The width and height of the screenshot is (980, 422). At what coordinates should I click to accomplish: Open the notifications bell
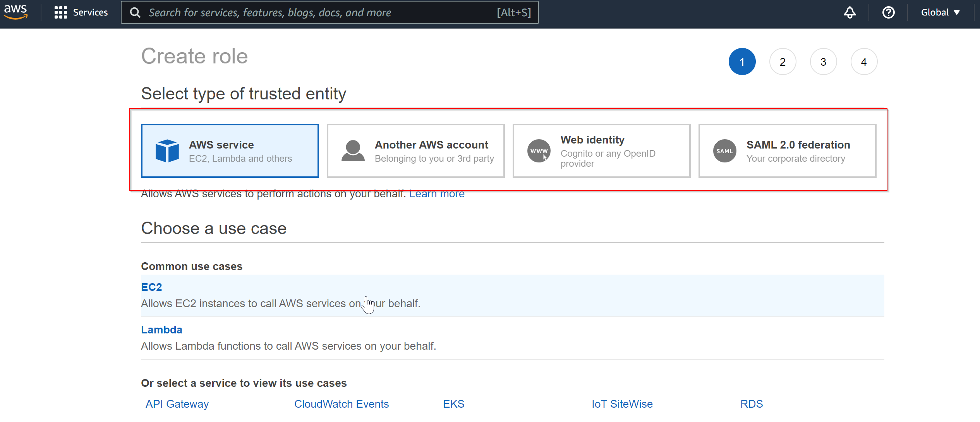click(x=850, y=12)
